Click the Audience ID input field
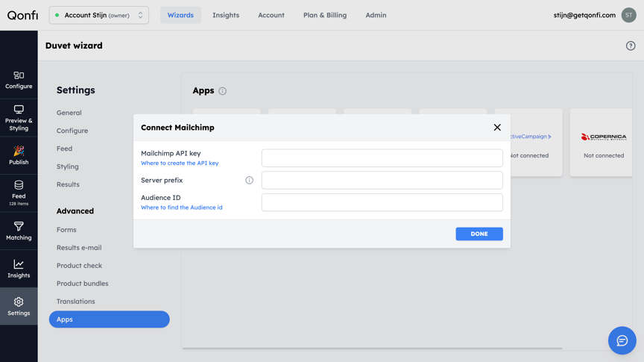The width and height of the screenshot is (644, 362). 382,202
